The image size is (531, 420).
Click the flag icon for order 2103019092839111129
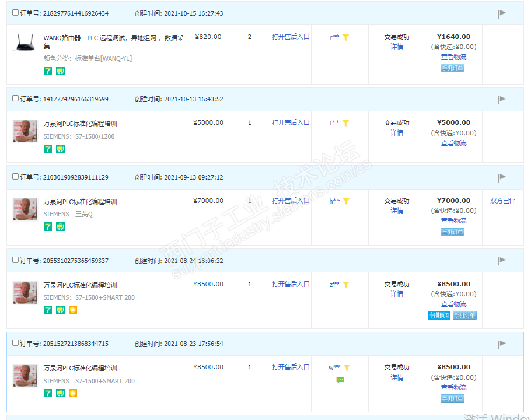point(501,177)
